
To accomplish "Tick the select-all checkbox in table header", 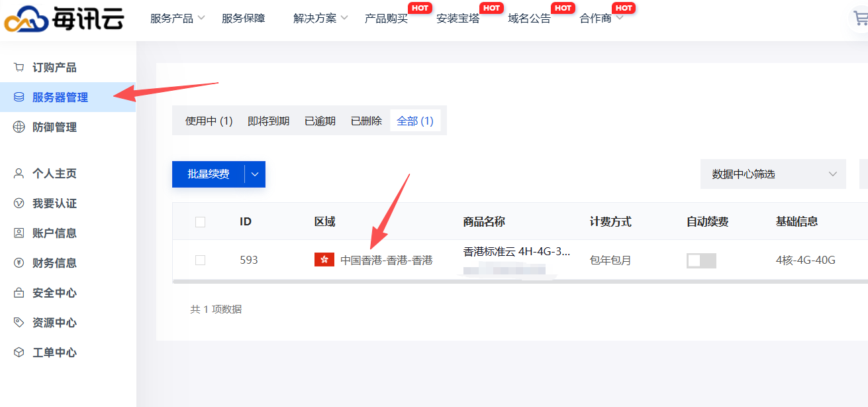I will tap(201, 222).
